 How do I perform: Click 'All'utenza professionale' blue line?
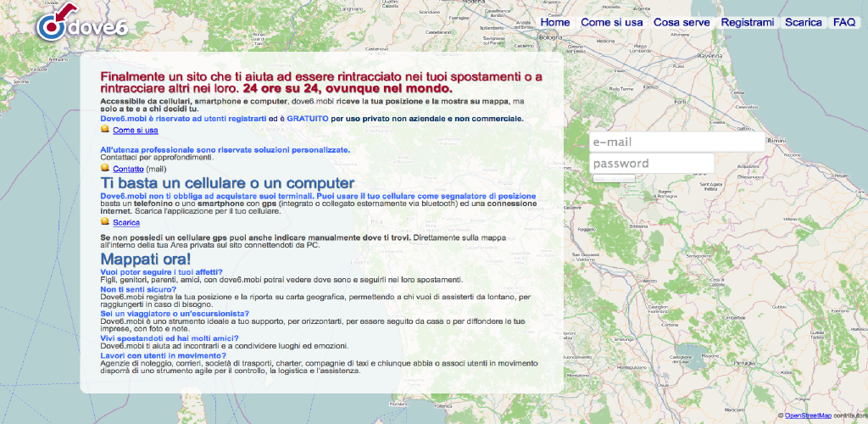[225, 150]
